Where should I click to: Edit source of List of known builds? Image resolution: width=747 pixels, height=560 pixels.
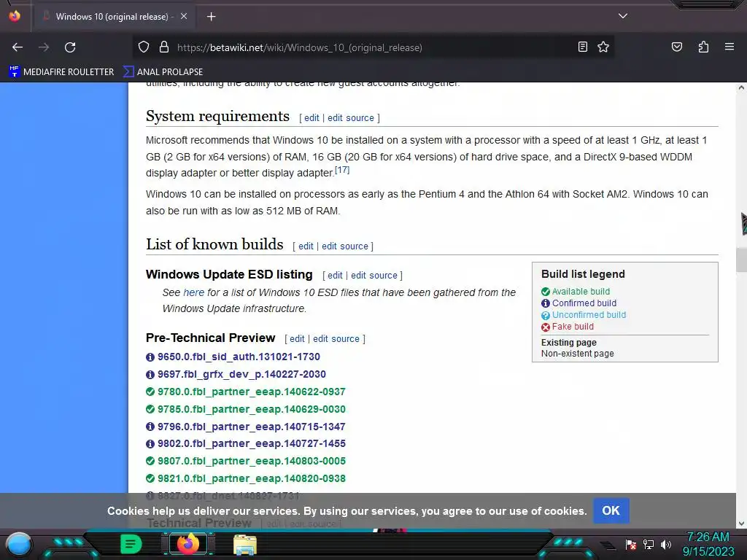[x=345, y=246]
